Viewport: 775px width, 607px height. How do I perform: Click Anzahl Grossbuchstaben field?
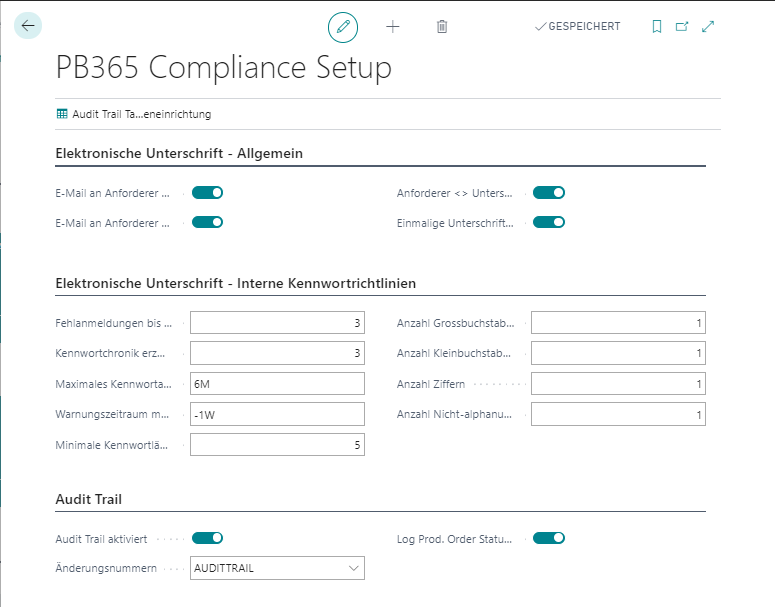(x=618, y=323)
